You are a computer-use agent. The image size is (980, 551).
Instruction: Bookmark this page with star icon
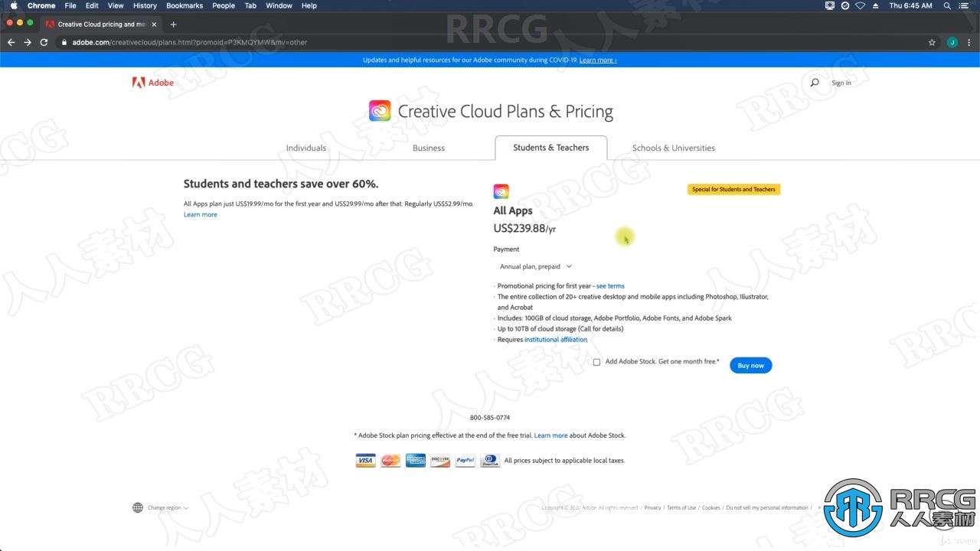(932, 42)
